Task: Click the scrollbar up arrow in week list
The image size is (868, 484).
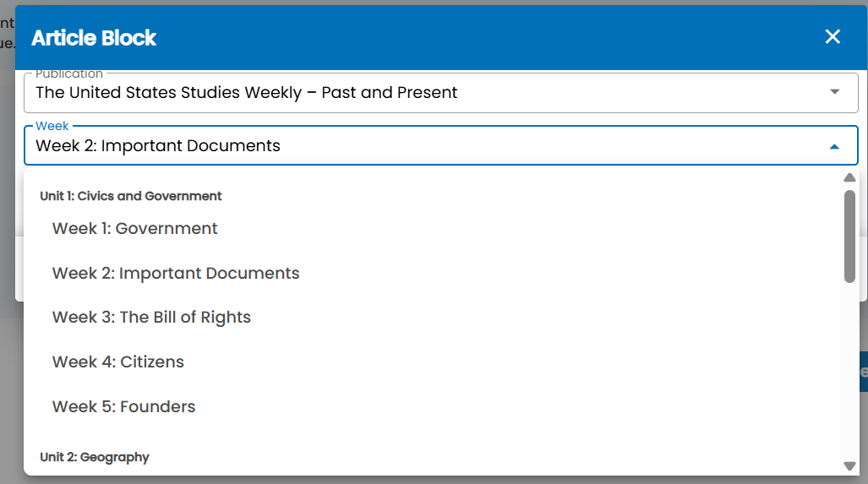Action: pyautogui.click(x=849, y=177)
